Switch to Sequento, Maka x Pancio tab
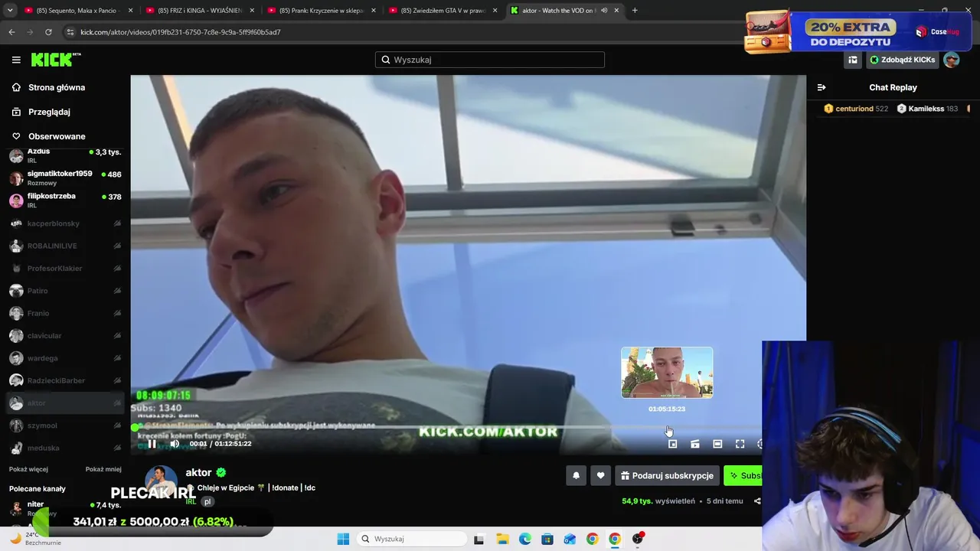 79,11
